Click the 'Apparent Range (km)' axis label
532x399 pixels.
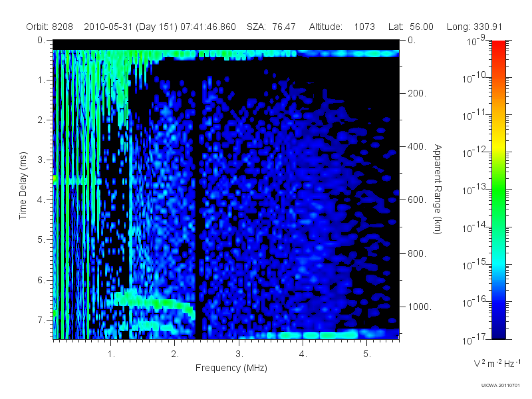click(438, 190)
